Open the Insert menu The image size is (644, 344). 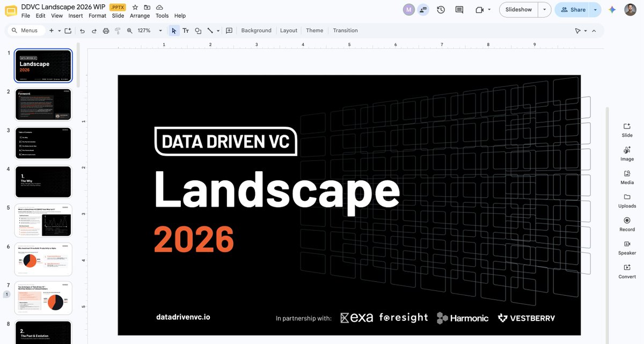76,16
